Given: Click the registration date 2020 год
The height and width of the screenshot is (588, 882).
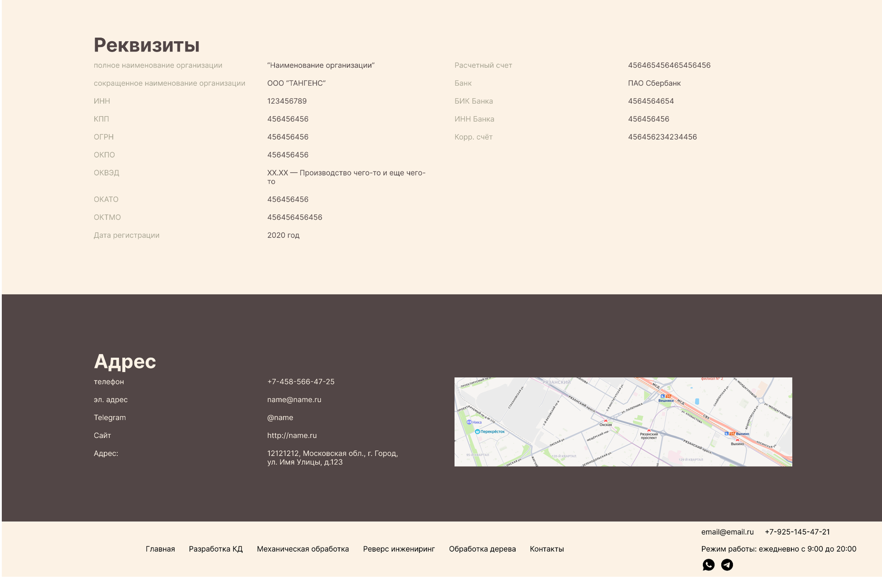Looking at the screenshot, I should click(283, 235).
